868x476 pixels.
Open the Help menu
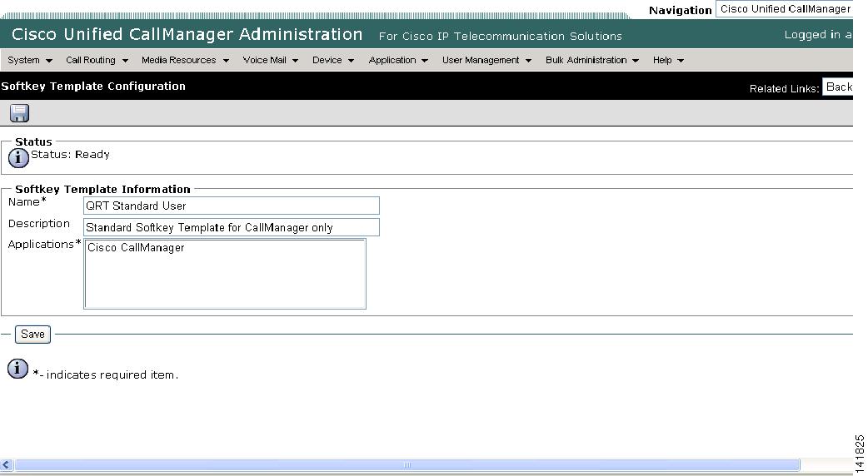pos(668,60)
